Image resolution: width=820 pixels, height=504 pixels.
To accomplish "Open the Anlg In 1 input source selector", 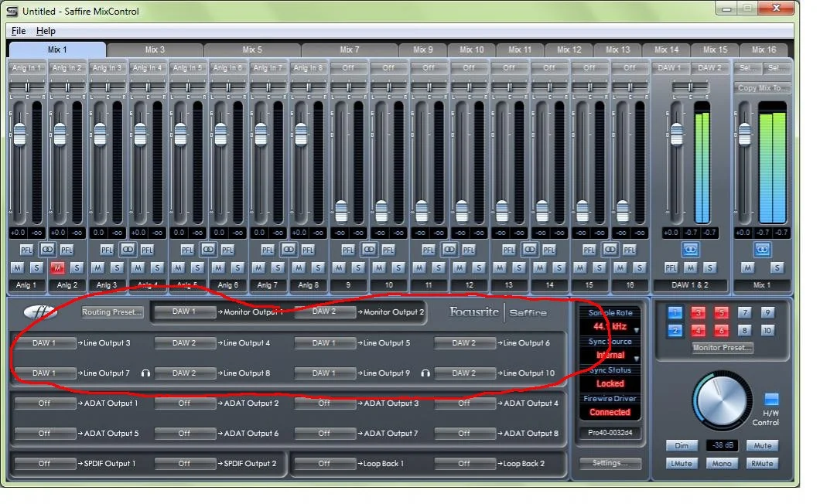I will [26, 68].
